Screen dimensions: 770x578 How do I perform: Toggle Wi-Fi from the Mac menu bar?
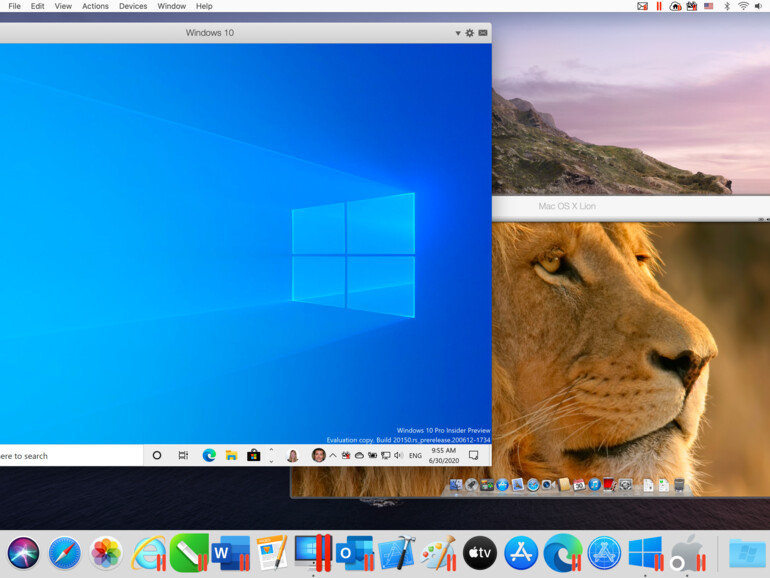743,6
